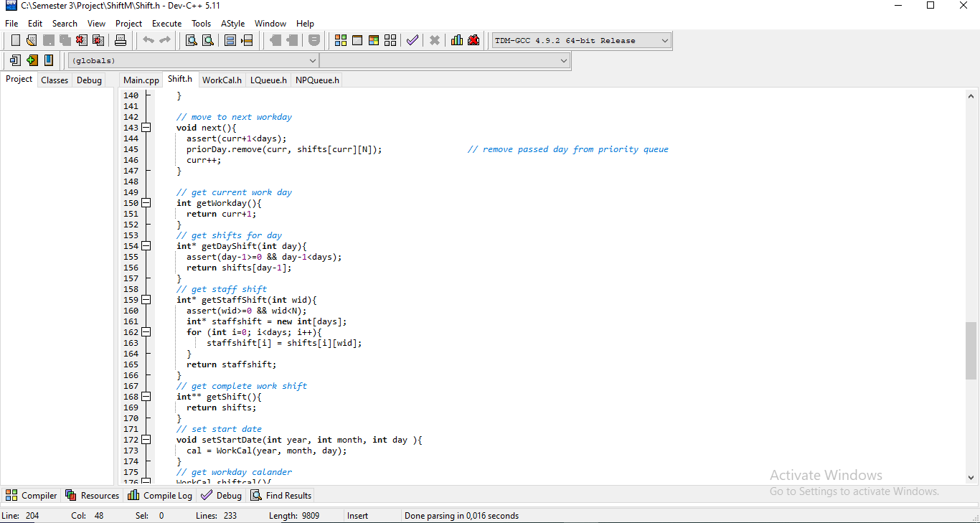Click the Goto function toolbar icon
This screenshot has width=980, height=523.
[x=230, y=40]
